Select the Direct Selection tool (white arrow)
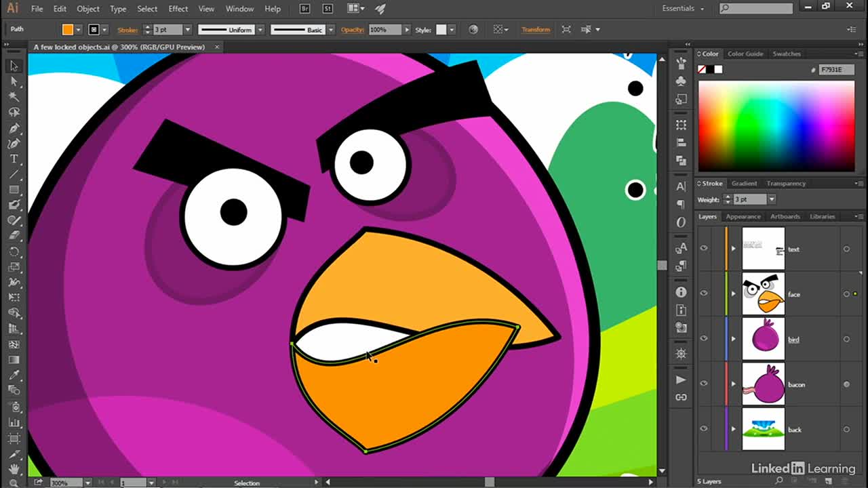 click(x=14, y=81)
